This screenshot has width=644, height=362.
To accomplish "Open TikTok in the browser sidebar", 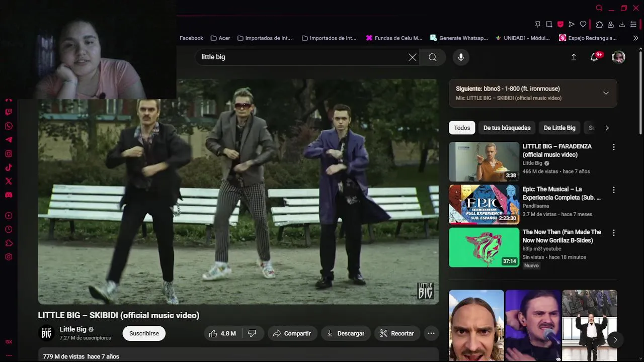I will coord(9,167).
